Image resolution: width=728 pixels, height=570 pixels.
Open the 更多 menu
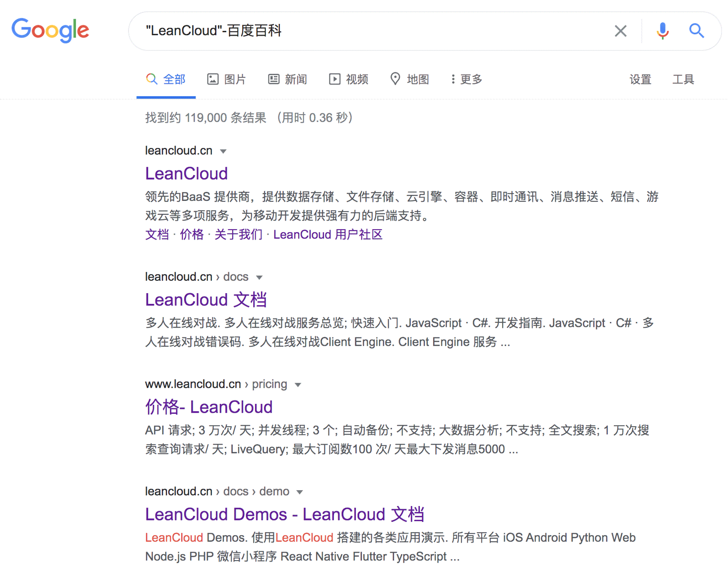coord(466,79)
